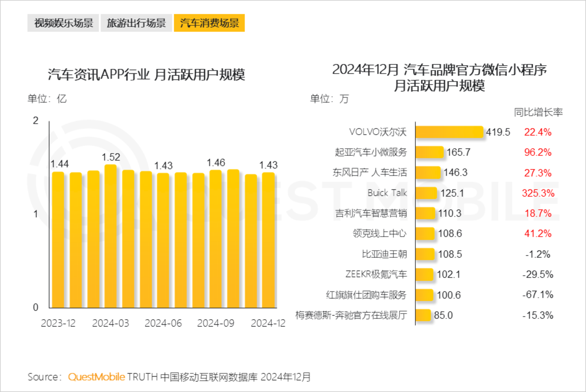Click the ZEEKR极氪汽车 bar

point(424,274)
